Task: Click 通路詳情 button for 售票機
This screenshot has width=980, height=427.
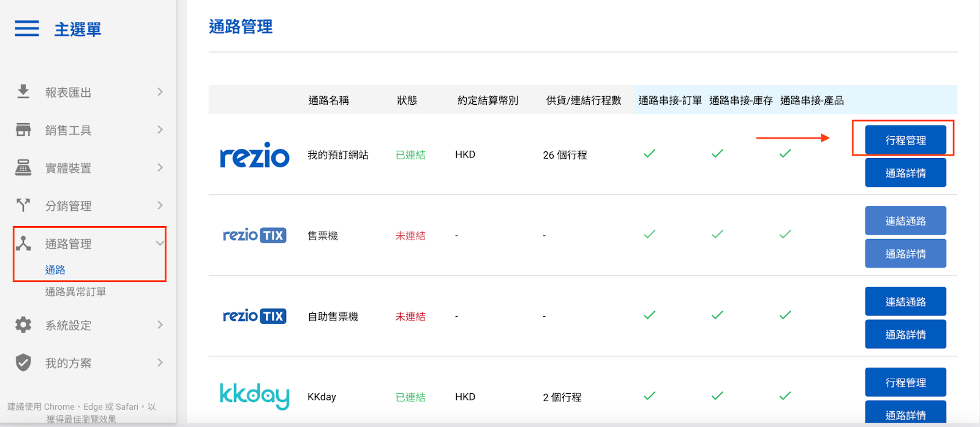Action: point(905,254)
